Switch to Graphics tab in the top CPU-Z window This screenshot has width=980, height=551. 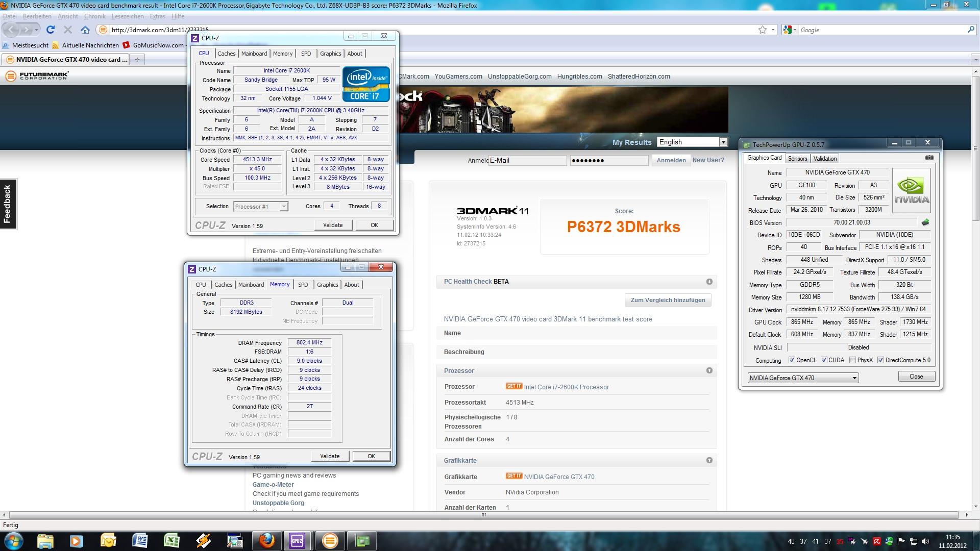click(330, 54)
